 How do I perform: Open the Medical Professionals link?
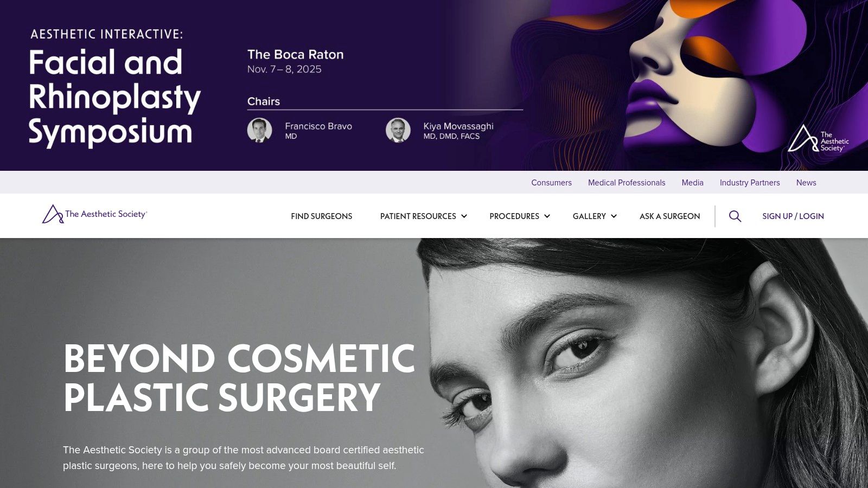pos(627,183)
